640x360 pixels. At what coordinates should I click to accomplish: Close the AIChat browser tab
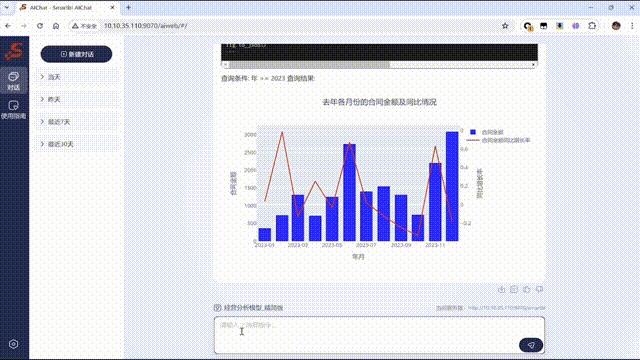tap(113, 7)
